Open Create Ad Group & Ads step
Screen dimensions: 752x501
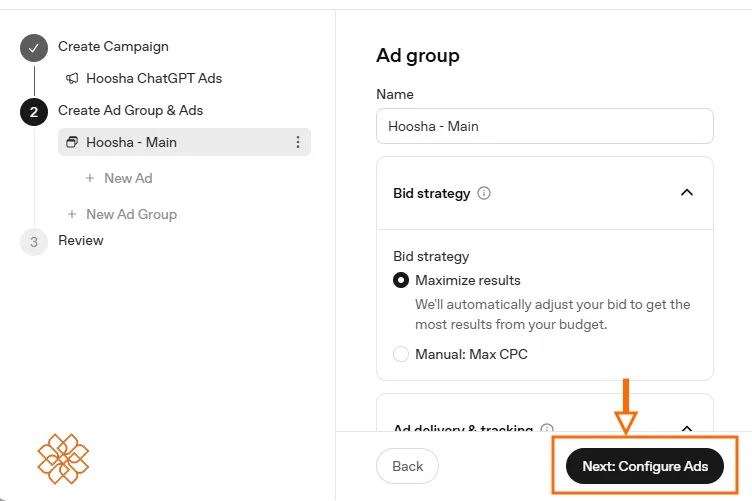tap(130, 110)
